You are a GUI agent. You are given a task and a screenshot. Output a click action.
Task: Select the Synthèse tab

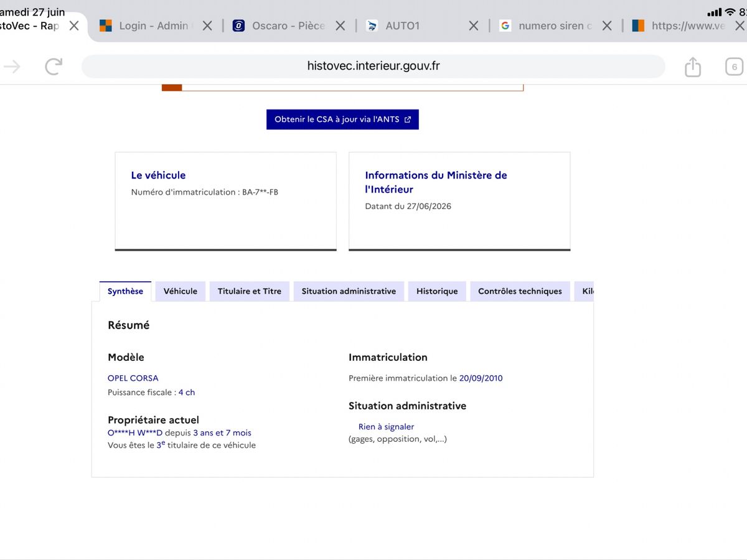125,291
